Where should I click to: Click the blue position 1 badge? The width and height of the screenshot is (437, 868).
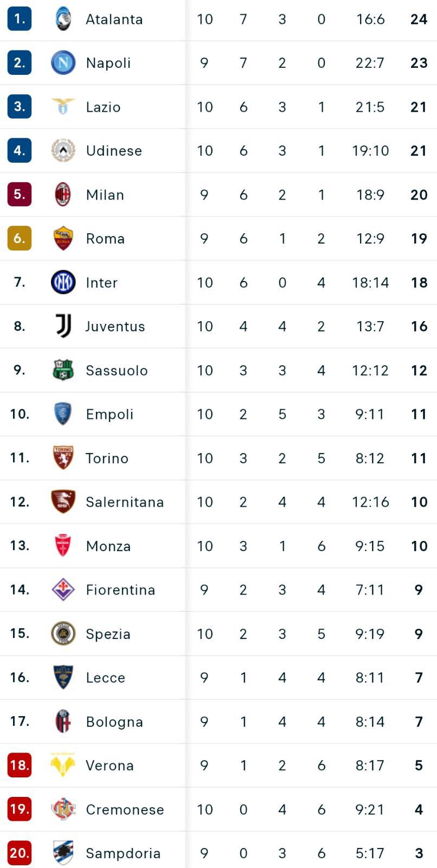pyautogui.click(x=20, y=19)
